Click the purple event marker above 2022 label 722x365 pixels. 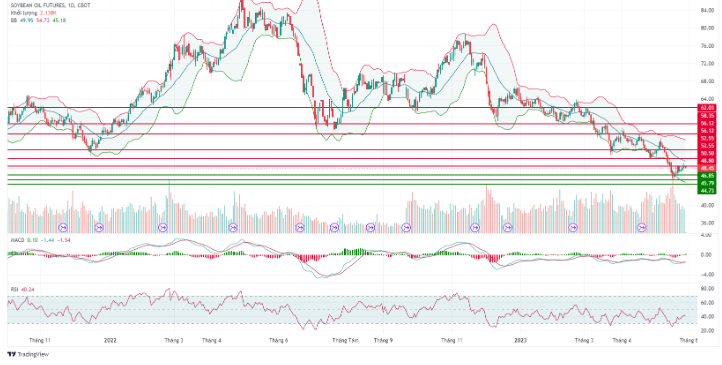point(99,227)
